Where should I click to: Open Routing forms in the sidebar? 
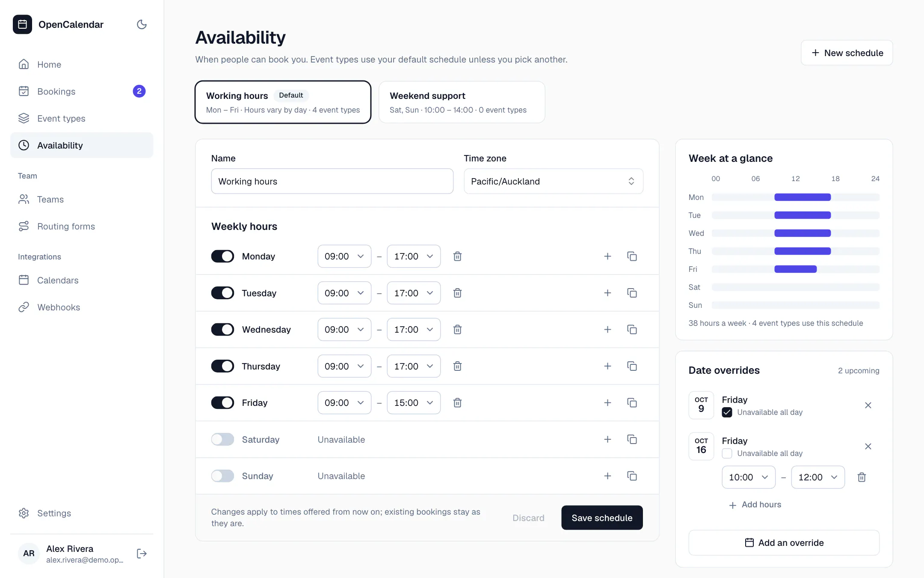click(x=82, y=226)
